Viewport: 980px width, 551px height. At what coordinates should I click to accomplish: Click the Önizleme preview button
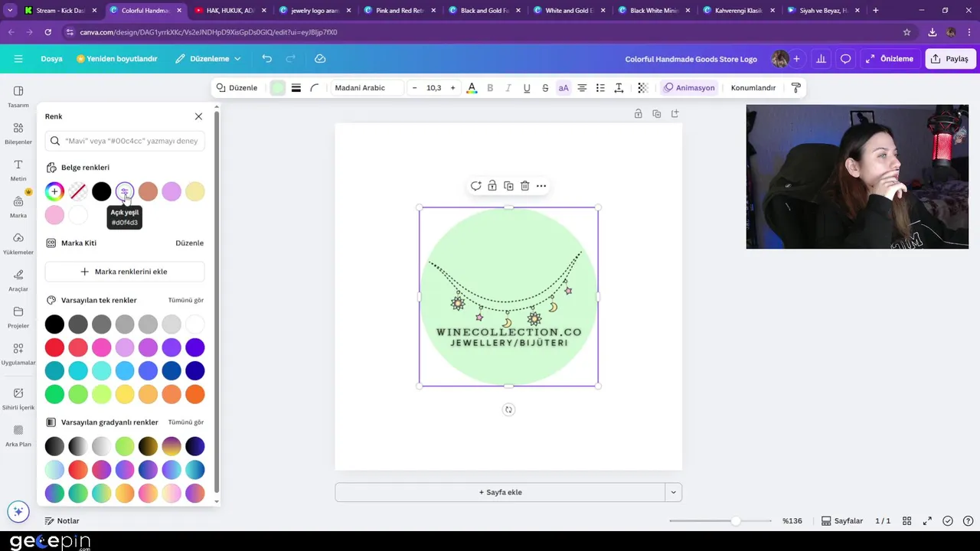point(889,59)
